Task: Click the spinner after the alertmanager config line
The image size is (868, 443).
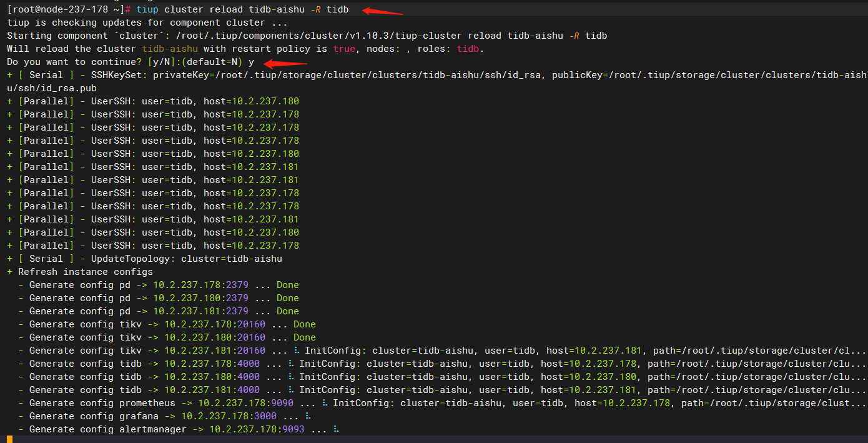Action: [336, 429]
